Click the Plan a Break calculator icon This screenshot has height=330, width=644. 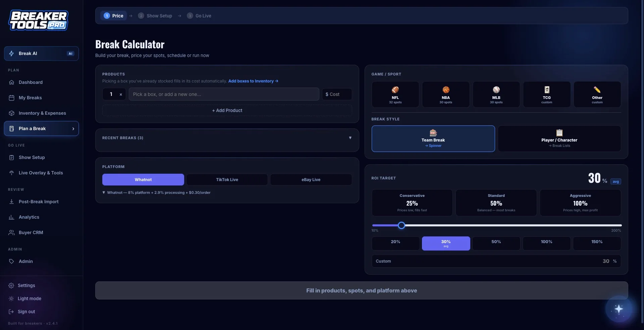(11, 128)
